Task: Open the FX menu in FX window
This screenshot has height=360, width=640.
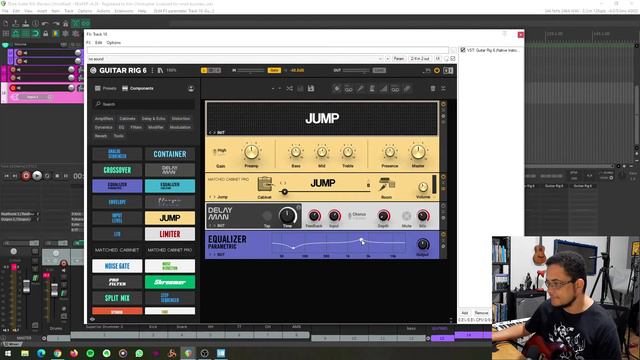Action: click(x=88, y=42)
